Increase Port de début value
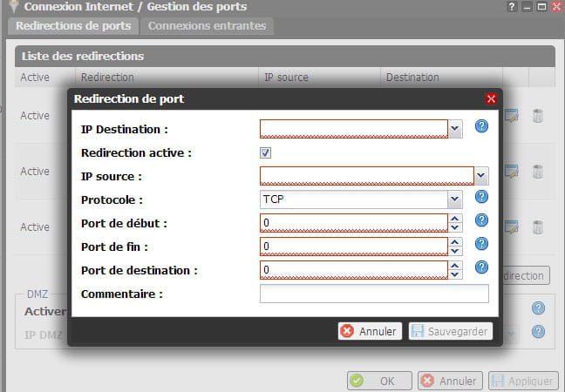The image size is (565, 392). [455, 219]
